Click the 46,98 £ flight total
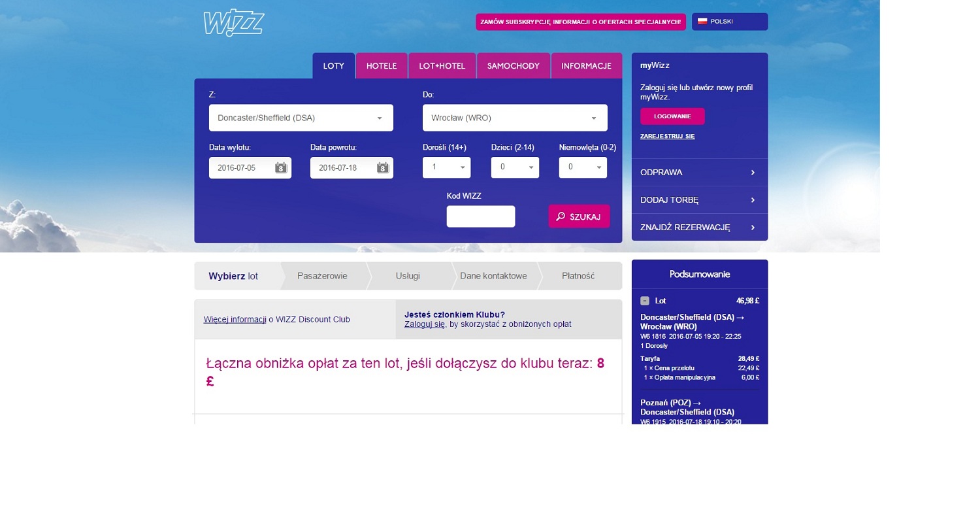The width and height of the screenshot is (980, 529). tap(747, 301)
